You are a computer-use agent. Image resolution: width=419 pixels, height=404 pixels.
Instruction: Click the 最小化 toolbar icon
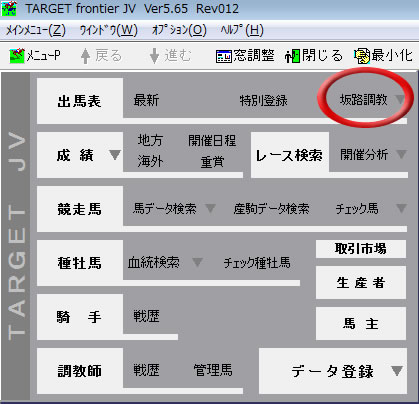362,56
